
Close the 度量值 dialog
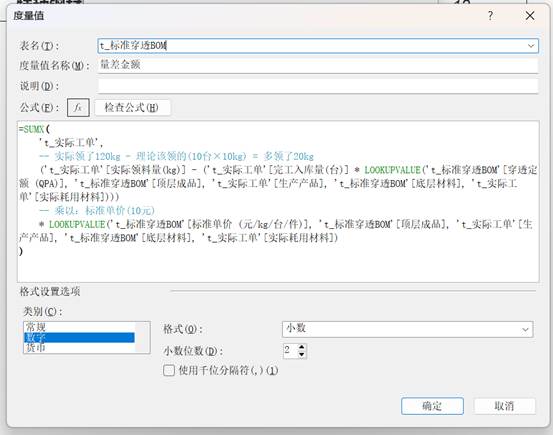[530, 16]
